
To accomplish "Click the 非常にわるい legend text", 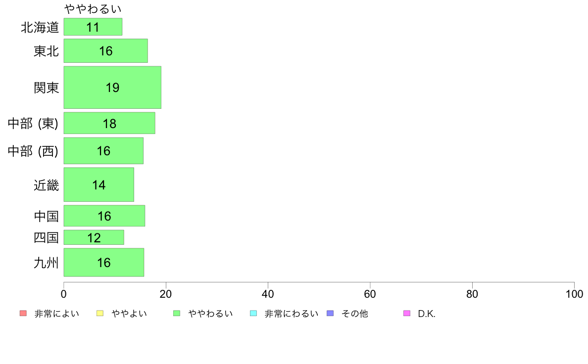I will coord(292,314).
